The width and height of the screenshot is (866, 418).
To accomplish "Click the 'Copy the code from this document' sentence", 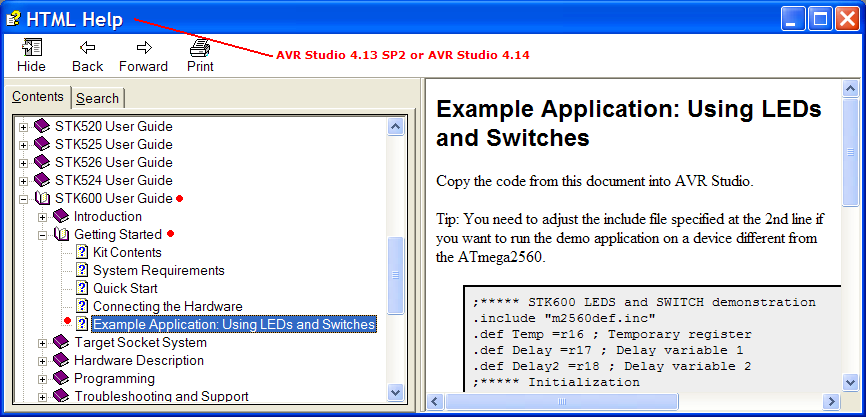I will click(595, 181).
